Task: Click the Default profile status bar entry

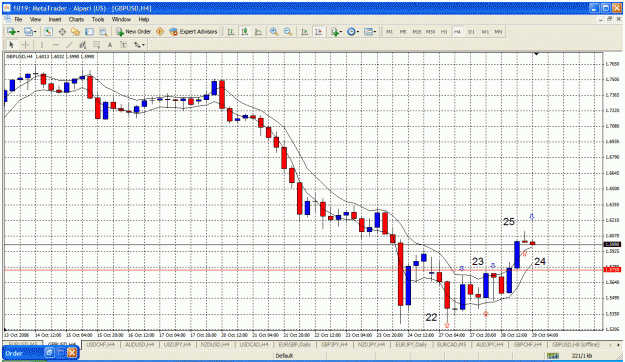Action: (284, 356)
